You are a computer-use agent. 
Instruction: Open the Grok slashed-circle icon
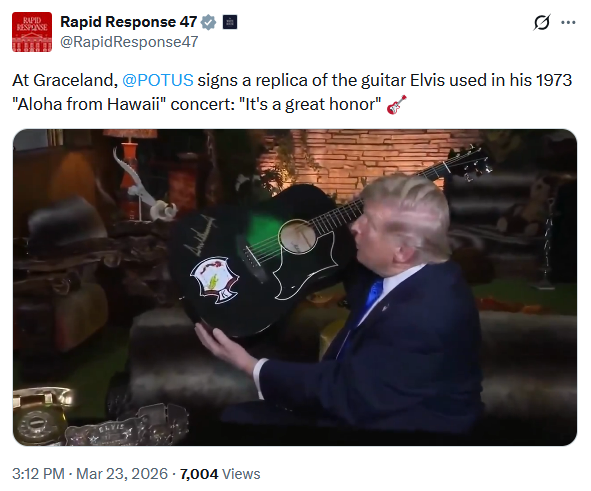pyautogui.click(x=542, y=23)
